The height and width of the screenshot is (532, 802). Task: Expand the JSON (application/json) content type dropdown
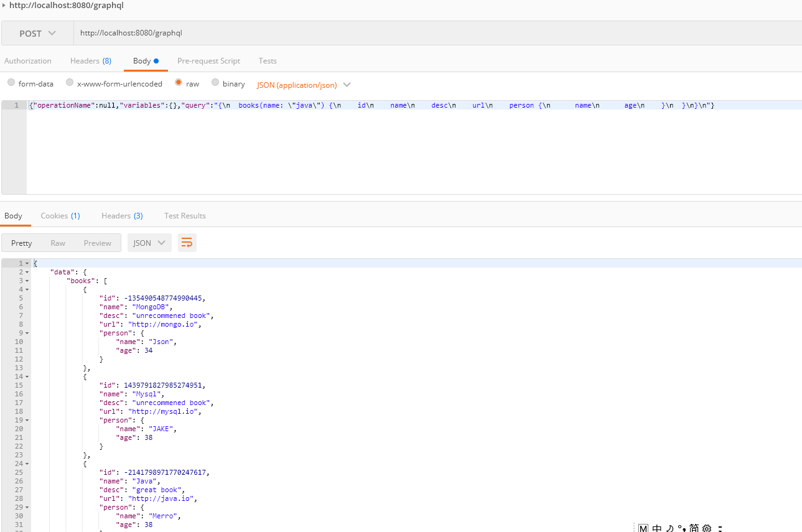[x=347, y=85]
